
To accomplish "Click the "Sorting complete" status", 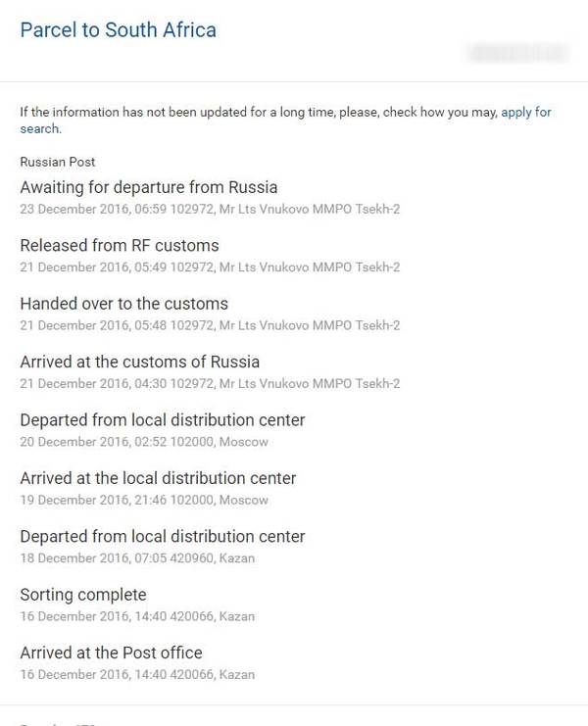I will (x=83, y=595).
